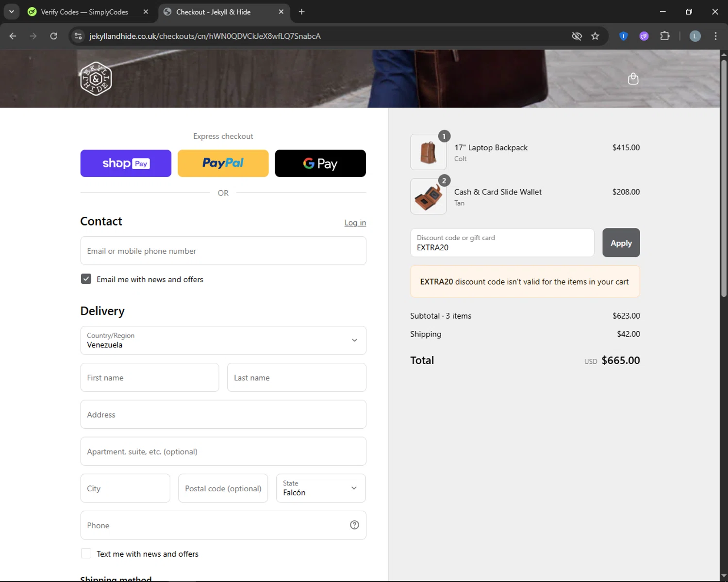Close the Checkout Jekyll & Hide tab

(x=281, y=12)
